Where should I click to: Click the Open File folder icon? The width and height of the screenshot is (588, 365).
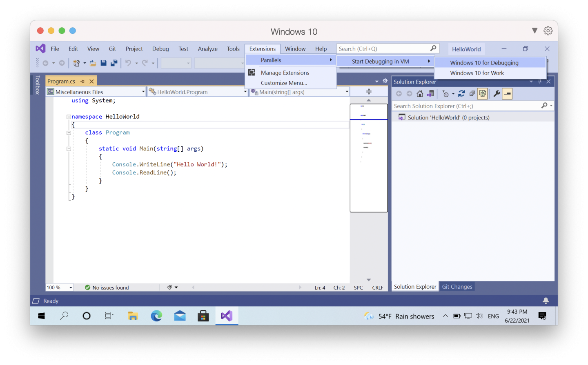click(x=93, y=63)
